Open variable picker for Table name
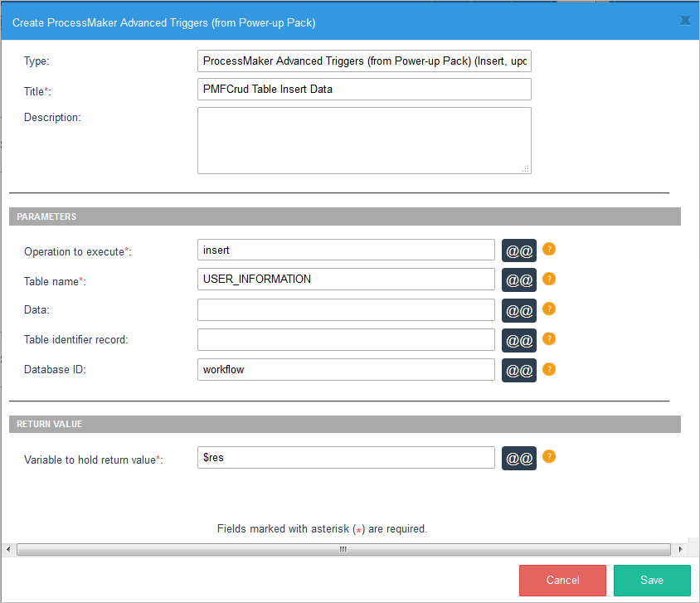The height and width of the screenshot is (603, 700). click(518, 280)
